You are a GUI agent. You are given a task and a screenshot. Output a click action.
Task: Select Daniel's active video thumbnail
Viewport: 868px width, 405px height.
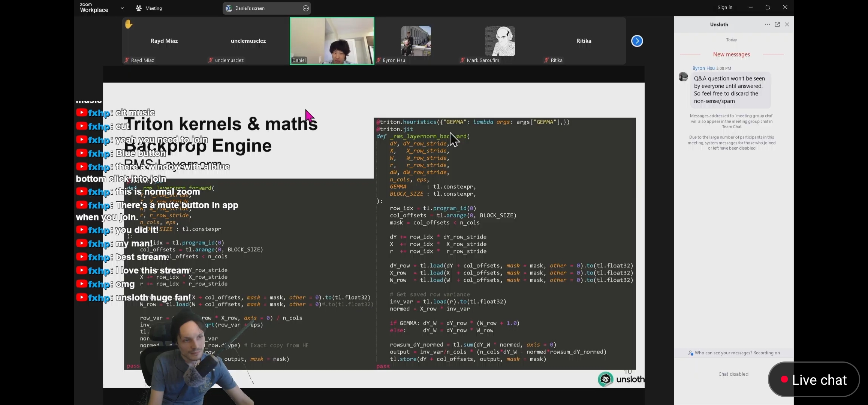(332, 40)
